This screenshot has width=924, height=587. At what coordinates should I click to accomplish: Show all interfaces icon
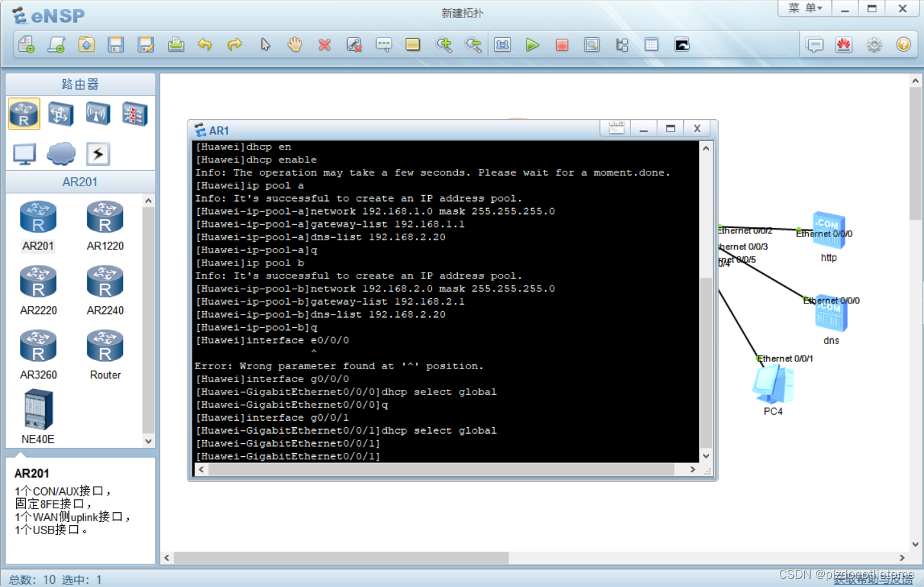(622, 44)
